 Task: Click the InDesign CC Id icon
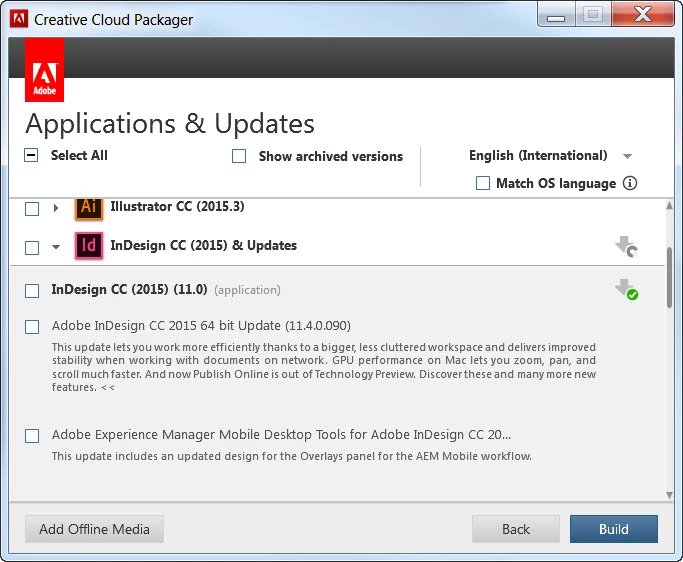(89, 246)
